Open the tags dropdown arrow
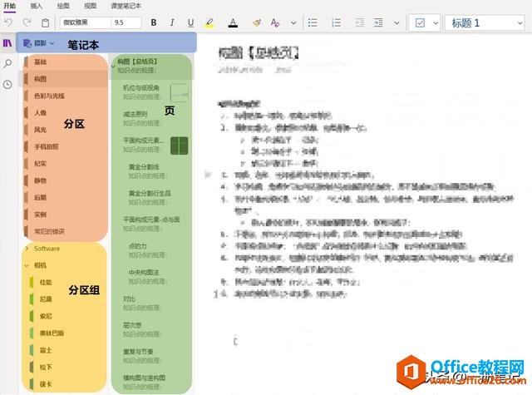Viewport: 532px width, 395px height. coord(436,23)
